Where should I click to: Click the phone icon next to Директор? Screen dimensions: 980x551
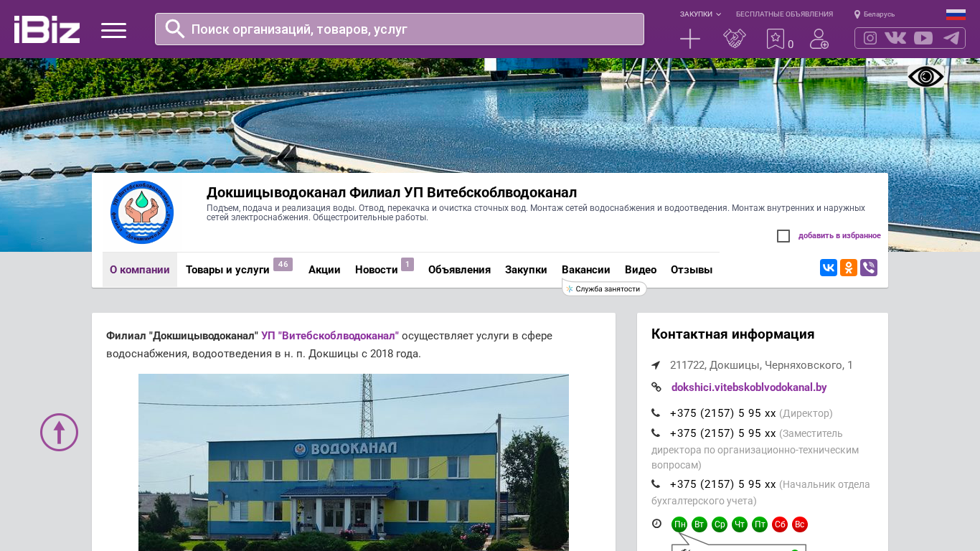656,413
